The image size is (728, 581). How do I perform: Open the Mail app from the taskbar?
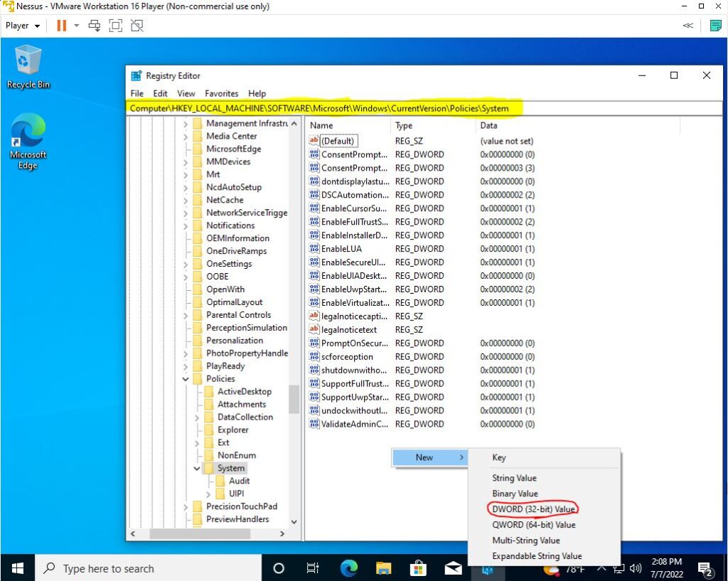453,568
